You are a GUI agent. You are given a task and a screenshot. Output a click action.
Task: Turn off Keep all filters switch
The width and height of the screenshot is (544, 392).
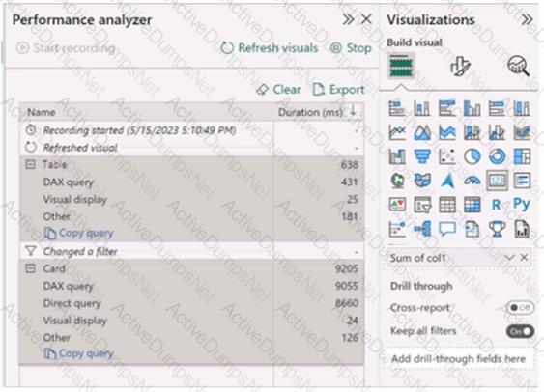pos(520,331)
